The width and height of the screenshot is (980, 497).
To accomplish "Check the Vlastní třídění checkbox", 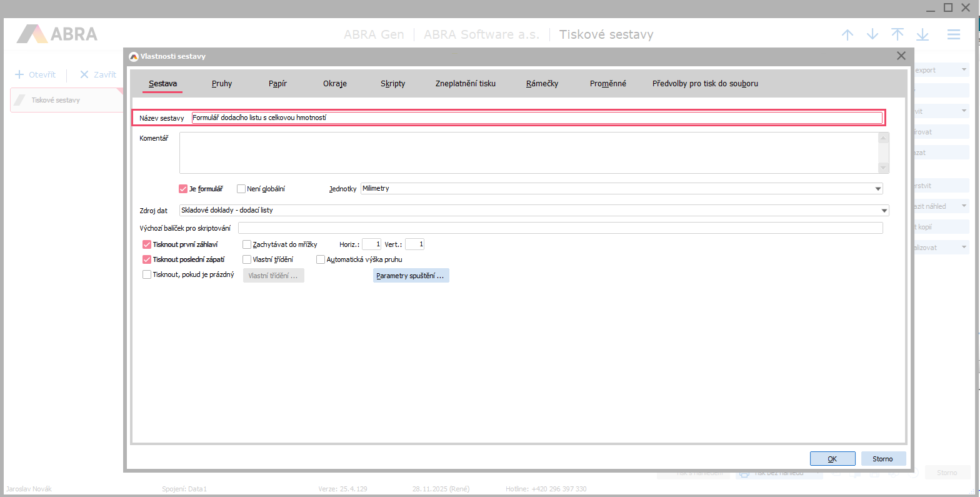I will tap(247, 259).
